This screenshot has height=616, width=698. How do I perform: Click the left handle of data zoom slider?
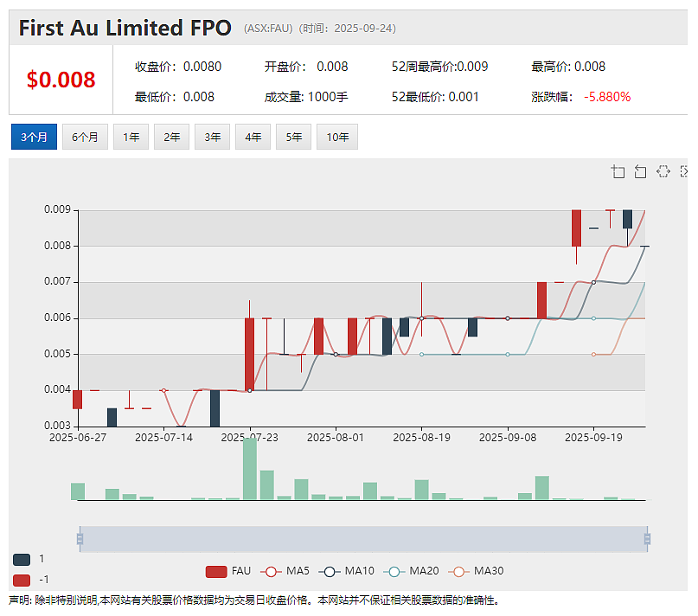click(x=80, y=539)
